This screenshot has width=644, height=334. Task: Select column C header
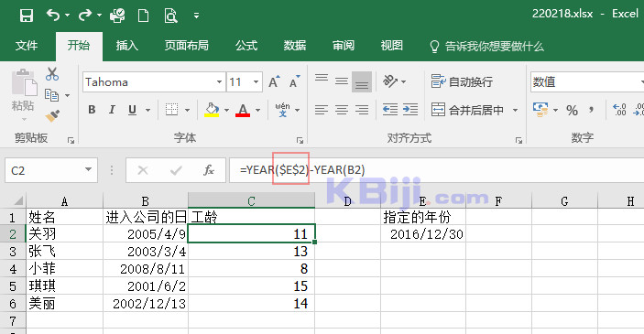tap(251, 200)
